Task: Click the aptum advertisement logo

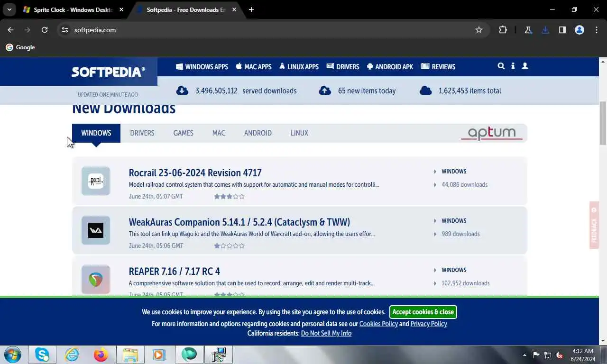Action: (492, 133)
